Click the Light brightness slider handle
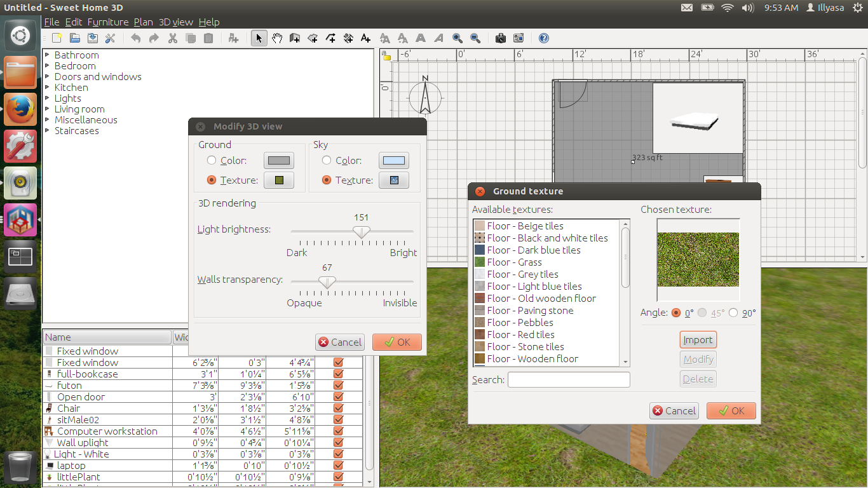The image size is (868, 488). coord(362,233)
